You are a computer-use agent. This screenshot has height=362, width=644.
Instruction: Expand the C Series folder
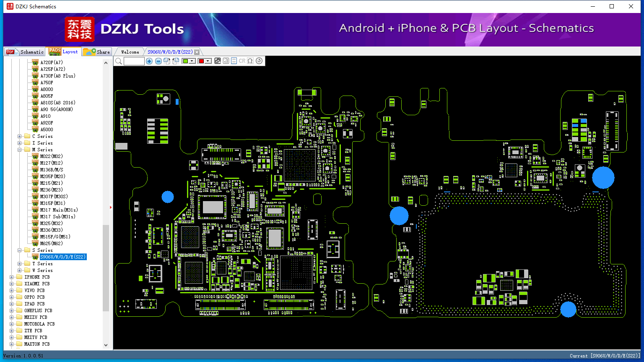[x=20, y=136]
